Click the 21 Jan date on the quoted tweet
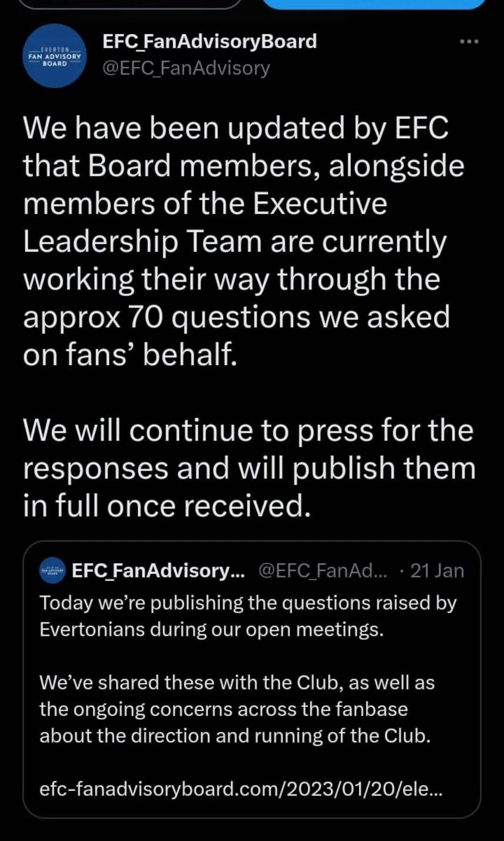The width and height of the screenshot is (504, 841). [x=437, y=570]
